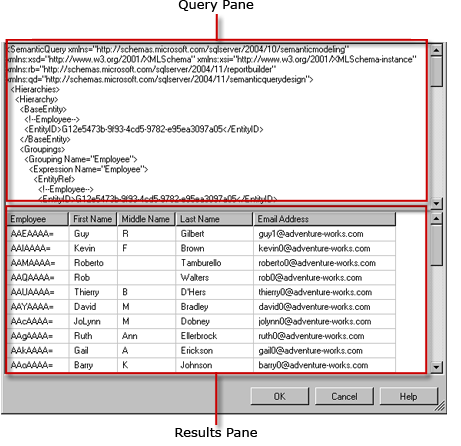
Task: Click the results pane scrollbar thumb
Action: [x=436, y=245]
